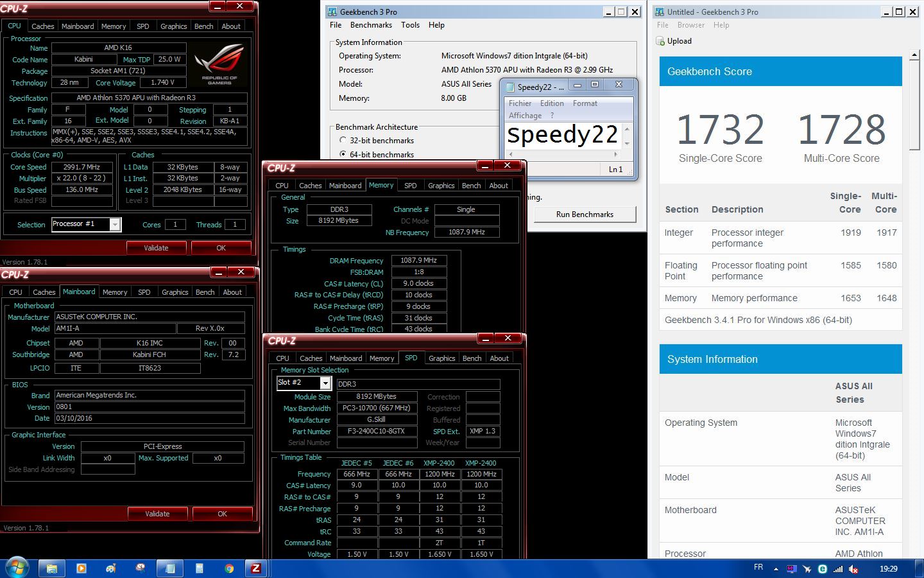Switch to Notepad via taskbar icon
Viewport: 924px width, 578px height.
click(x=170, y=568)
